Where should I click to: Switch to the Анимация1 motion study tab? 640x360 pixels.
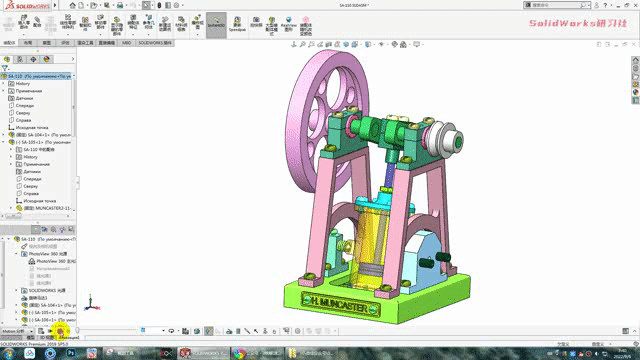click(x=68, y=338)
